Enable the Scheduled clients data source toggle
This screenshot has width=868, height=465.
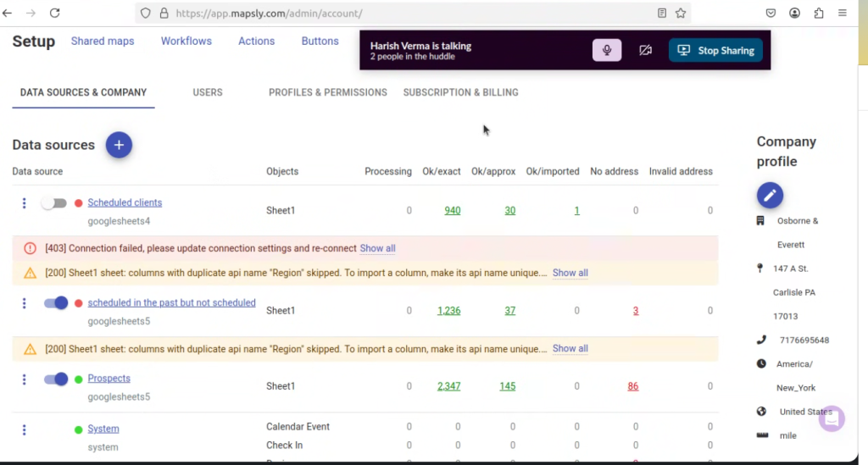point(55,203)
